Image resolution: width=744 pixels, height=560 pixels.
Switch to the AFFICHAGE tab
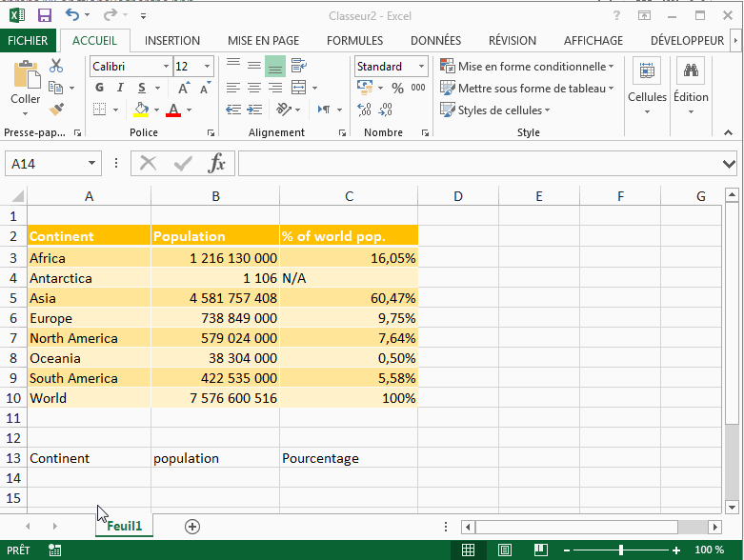pyautogui.click(x=593, y=41)
